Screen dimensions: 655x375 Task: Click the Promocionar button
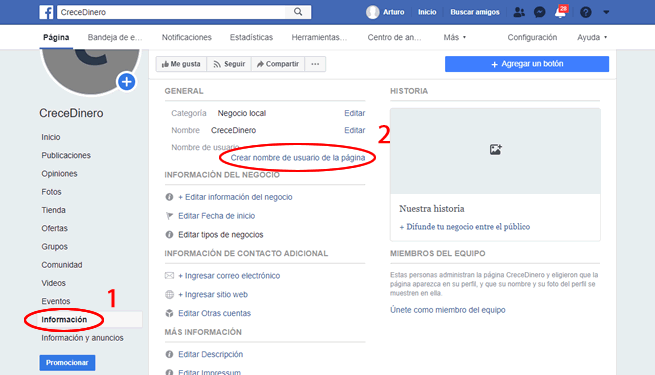coord(67,362)
